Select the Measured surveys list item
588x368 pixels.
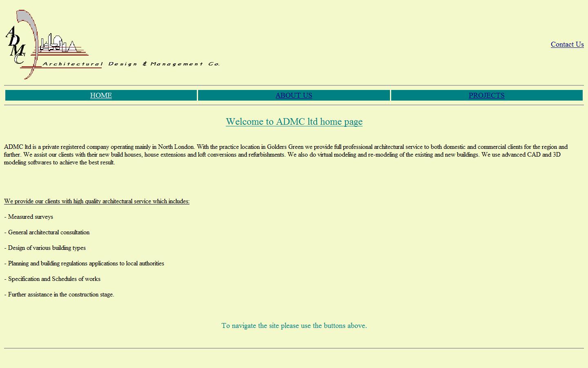(28, 217)
